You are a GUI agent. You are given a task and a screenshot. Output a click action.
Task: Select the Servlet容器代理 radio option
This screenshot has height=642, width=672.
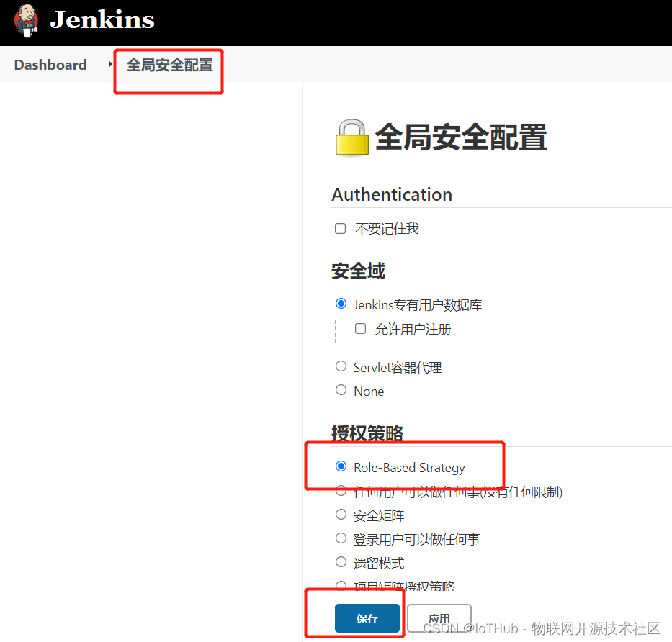click(341, 366)
